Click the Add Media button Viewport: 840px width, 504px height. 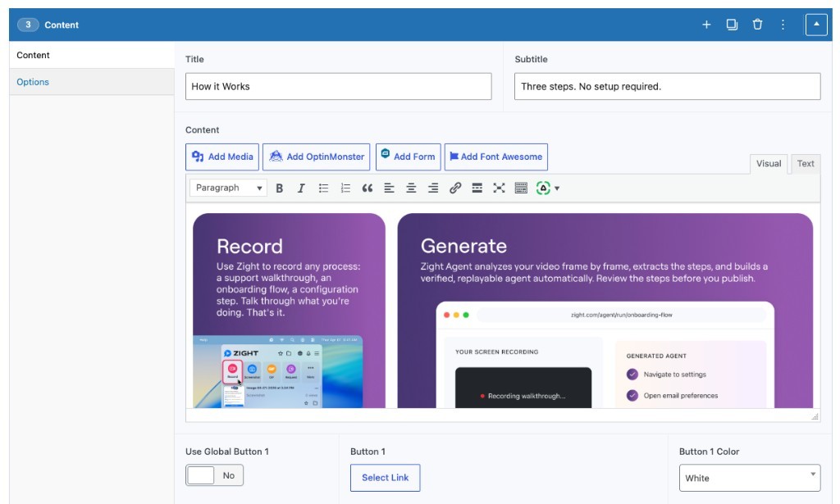[x=222, y=157]
